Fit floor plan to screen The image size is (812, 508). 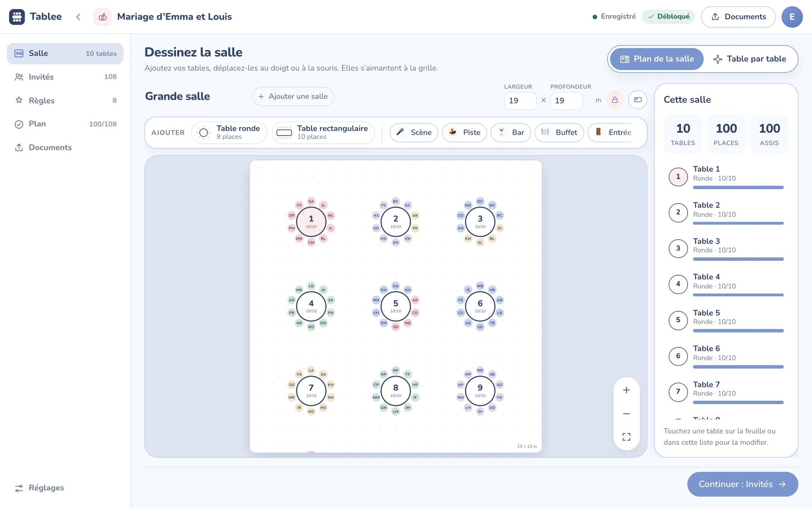(x=626, y=437)
